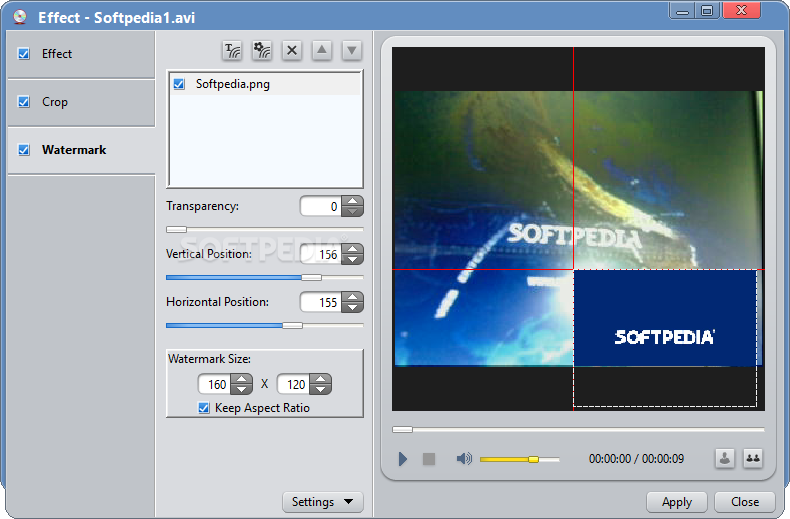
Task: Decrease watermark width value
Action: [242, 390]
